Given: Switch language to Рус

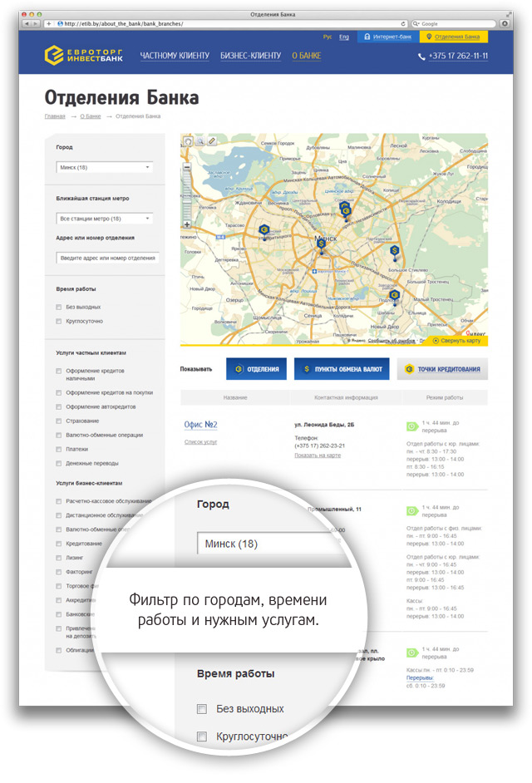Looking at the screenshot, I should 328,37.
